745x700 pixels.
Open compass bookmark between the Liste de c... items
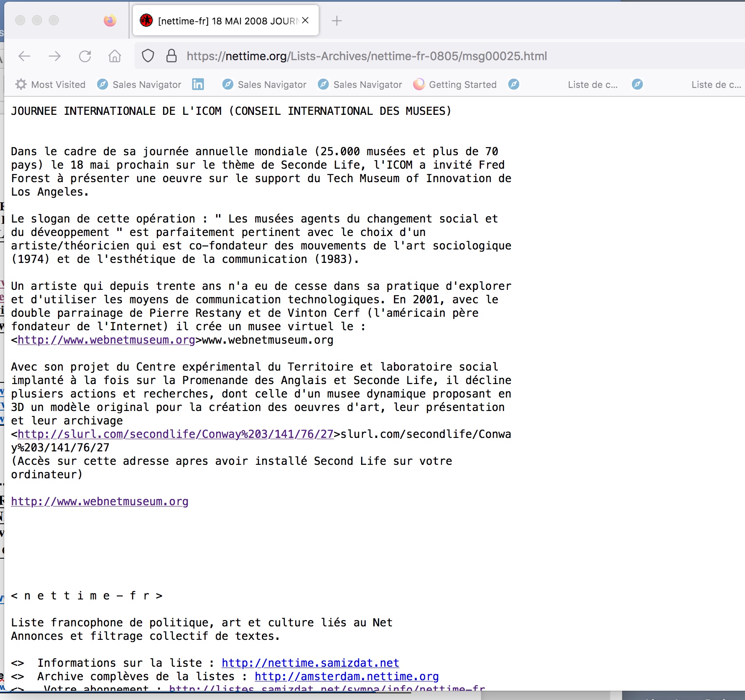coord(637,85)
